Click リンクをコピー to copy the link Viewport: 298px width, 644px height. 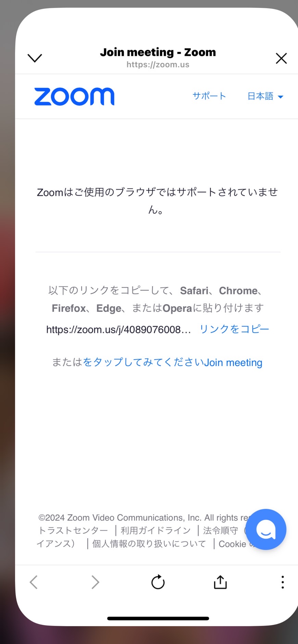coord(234,329)
